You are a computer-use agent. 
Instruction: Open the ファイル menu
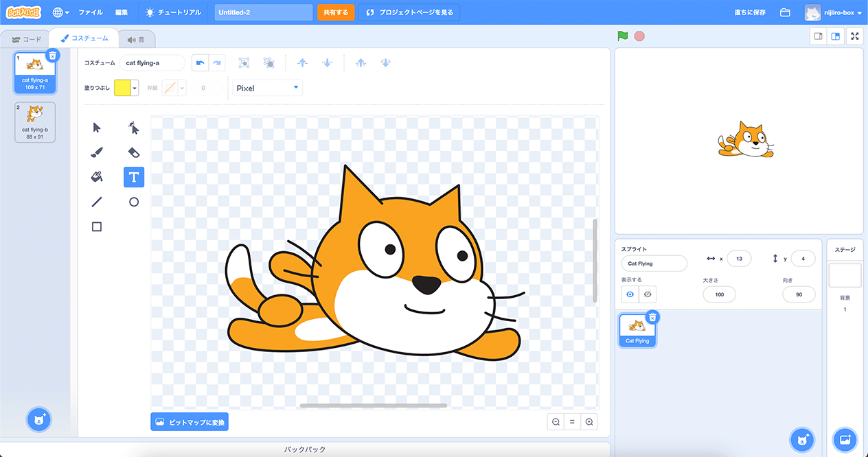(91, 12)
